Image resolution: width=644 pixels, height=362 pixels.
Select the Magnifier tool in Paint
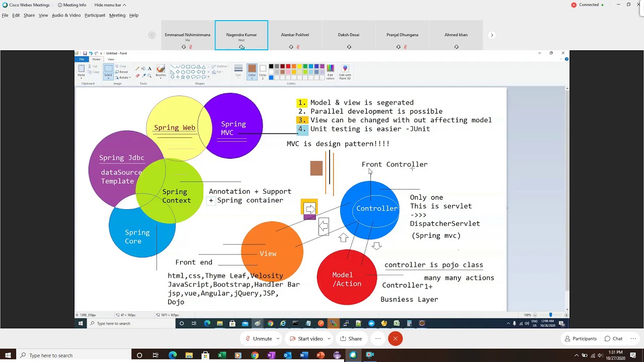click(x=149, y=75)
